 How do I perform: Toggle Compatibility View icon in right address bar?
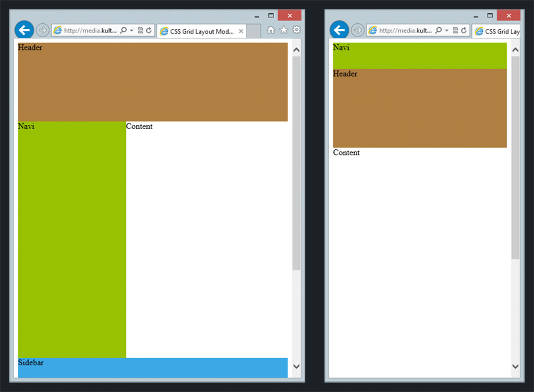point(456,31)
